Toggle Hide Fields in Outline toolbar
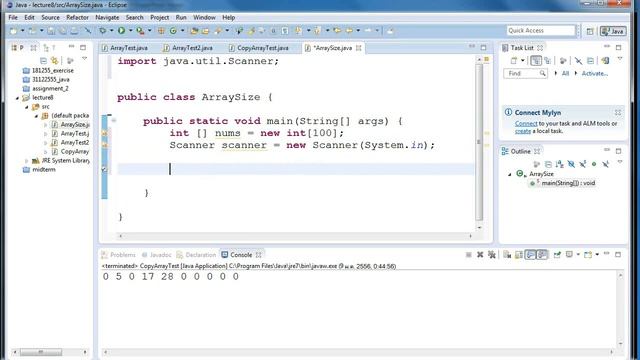 coord(571,164)
